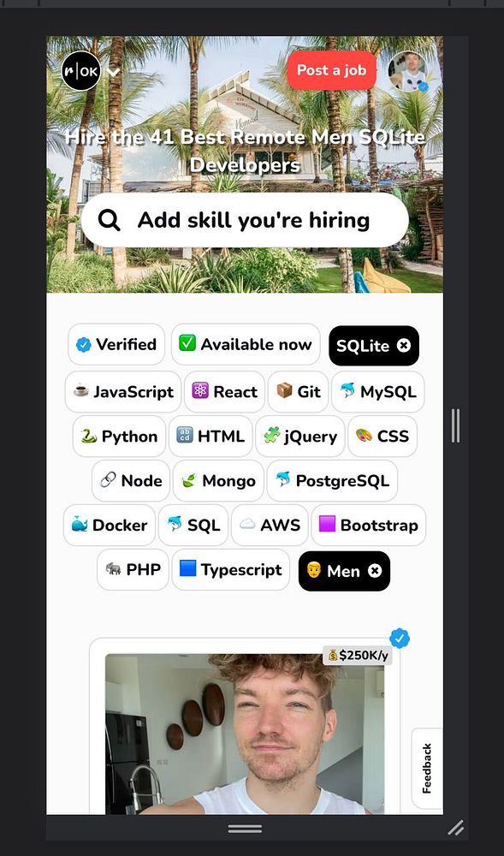Click the $250K/y salary badge
The height and width of the screenshot is (856, 504).
[358, 655]
